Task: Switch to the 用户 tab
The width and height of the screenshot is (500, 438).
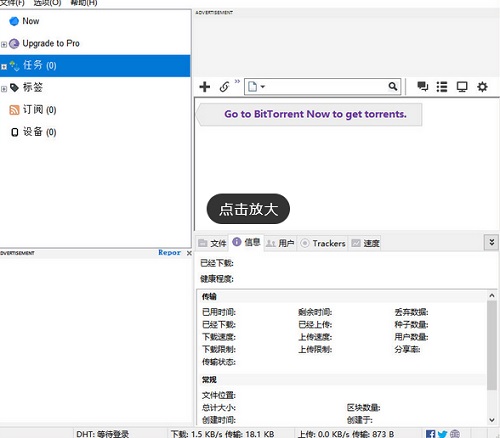Action: (280, 243)
